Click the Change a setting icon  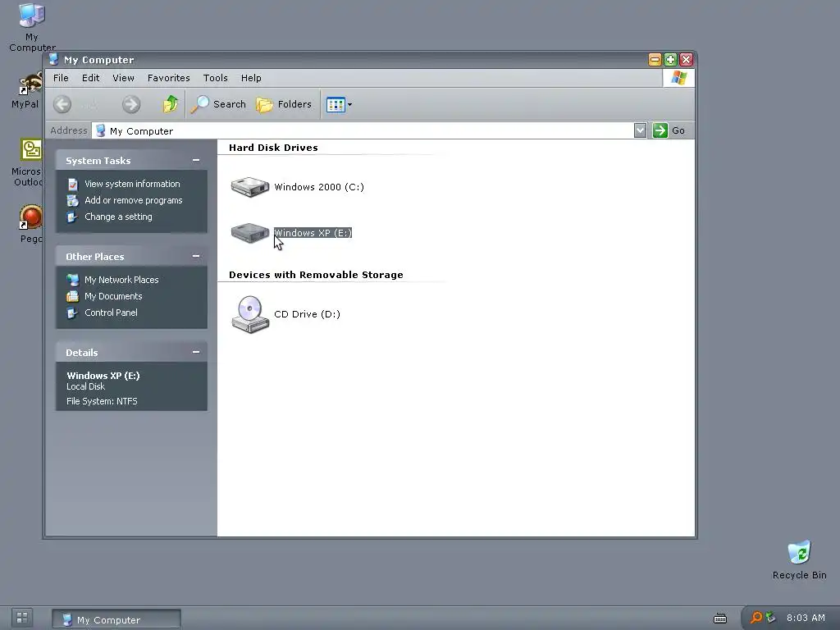click(72, 217)
